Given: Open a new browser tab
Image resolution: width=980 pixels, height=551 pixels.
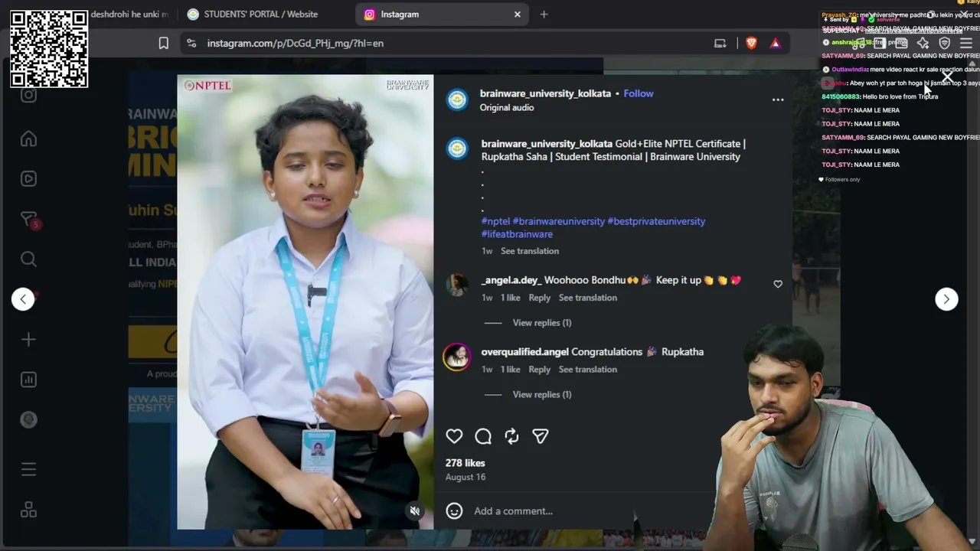Looking at the screenshot, I should pos(544,15).
